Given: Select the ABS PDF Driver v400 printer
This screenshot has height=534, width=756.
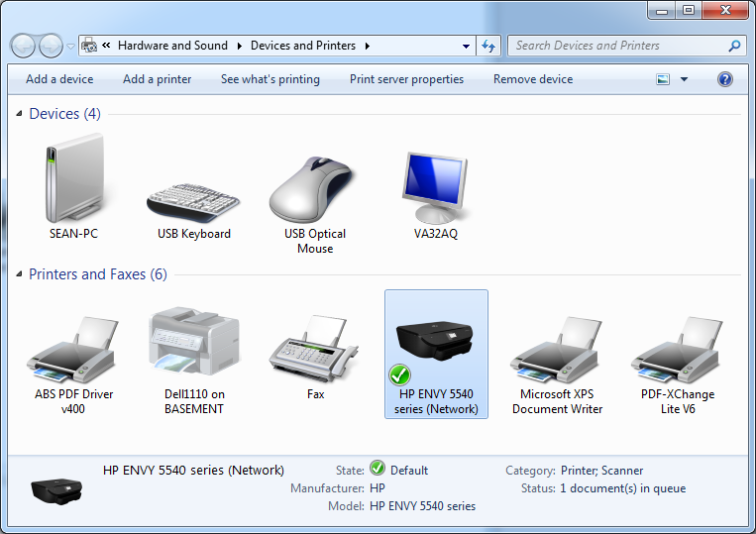Looking at the screenshot, I should click(x=73, y=350).
